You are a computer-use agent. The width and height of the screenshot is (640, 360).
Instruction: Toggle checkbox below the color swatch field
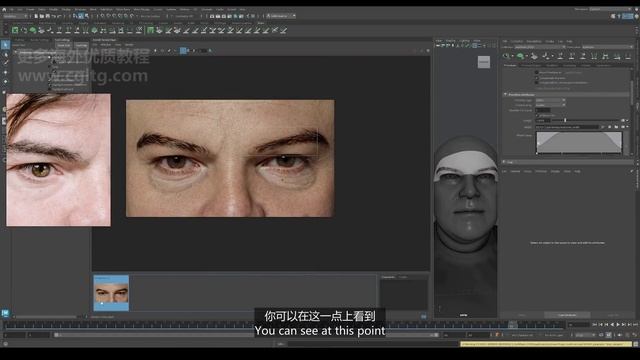[x=537, y=116]
